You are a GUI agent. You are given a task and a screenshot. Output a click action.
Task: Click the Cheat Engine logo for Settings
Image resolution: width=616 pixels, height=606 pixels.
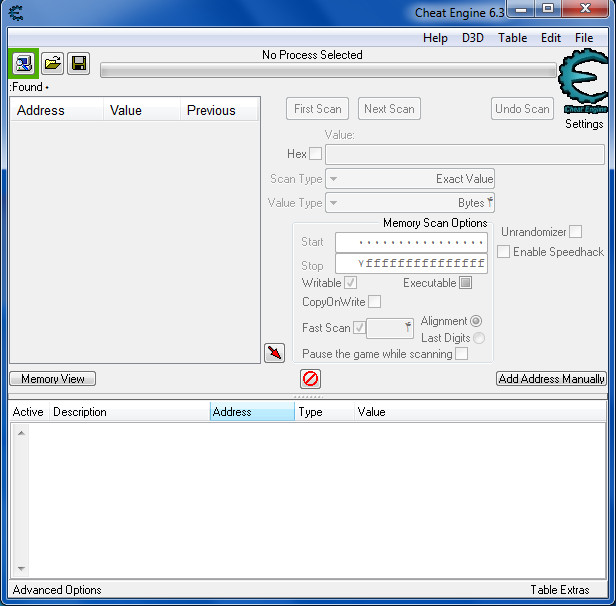click(584, 81)
